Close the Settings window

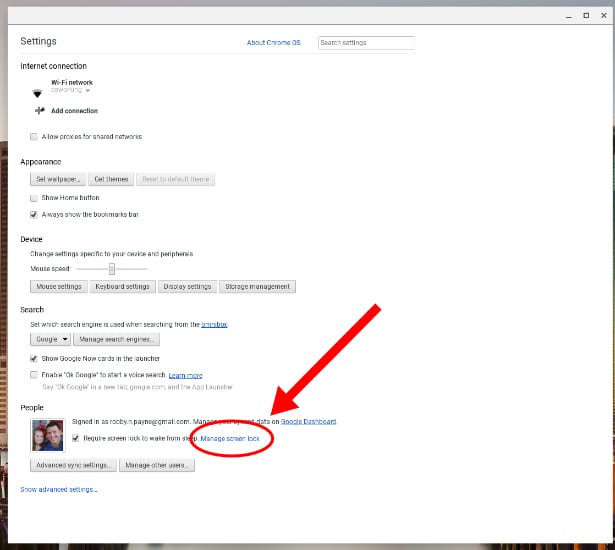(604, 16)
